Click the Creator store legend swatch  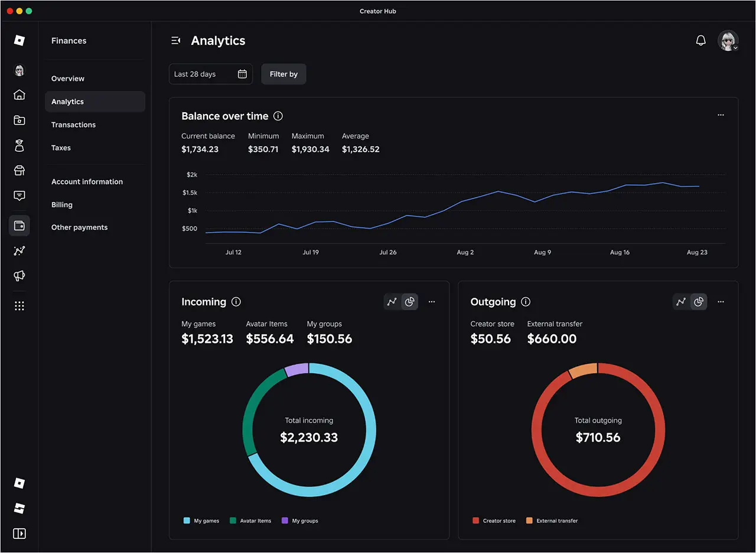click(475, 521)
